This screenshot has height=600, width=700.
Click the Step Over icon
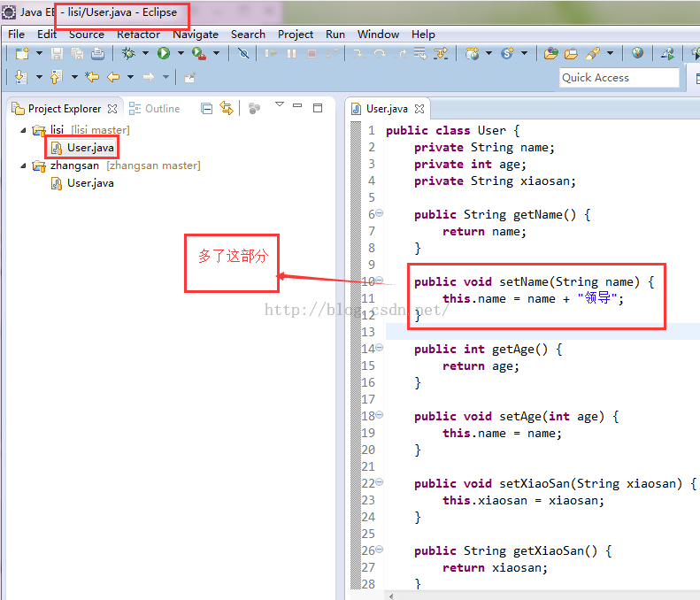click(x=380, y=54)
